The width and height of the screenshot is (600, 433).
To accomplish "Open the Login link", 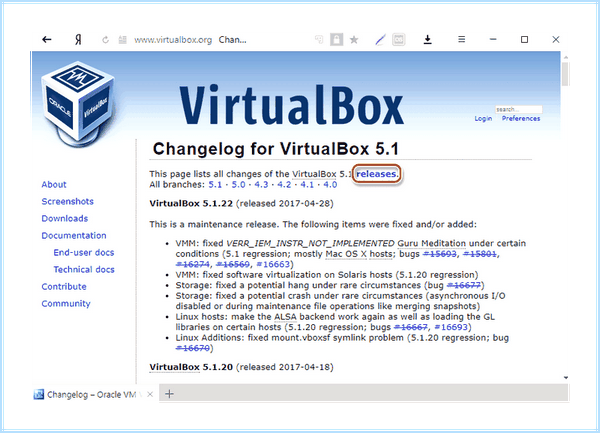I will [483, 119].
